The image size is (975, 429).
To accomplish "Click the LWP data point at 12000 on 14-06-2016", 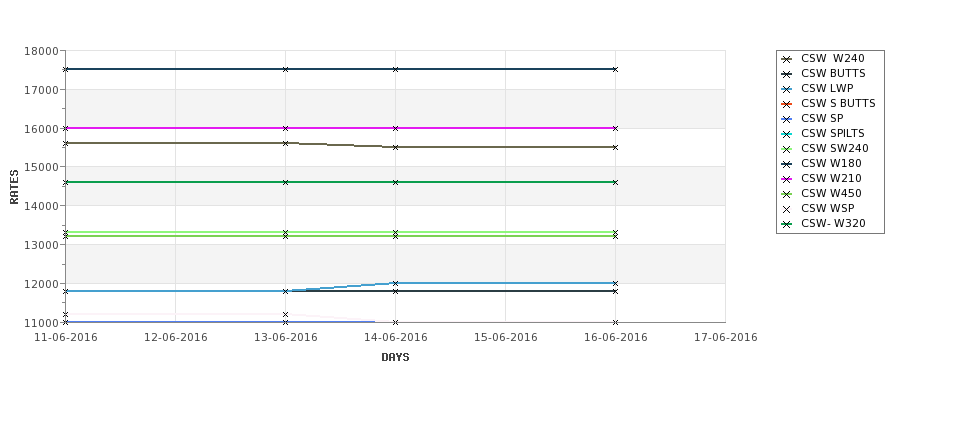I will [395, 283].
